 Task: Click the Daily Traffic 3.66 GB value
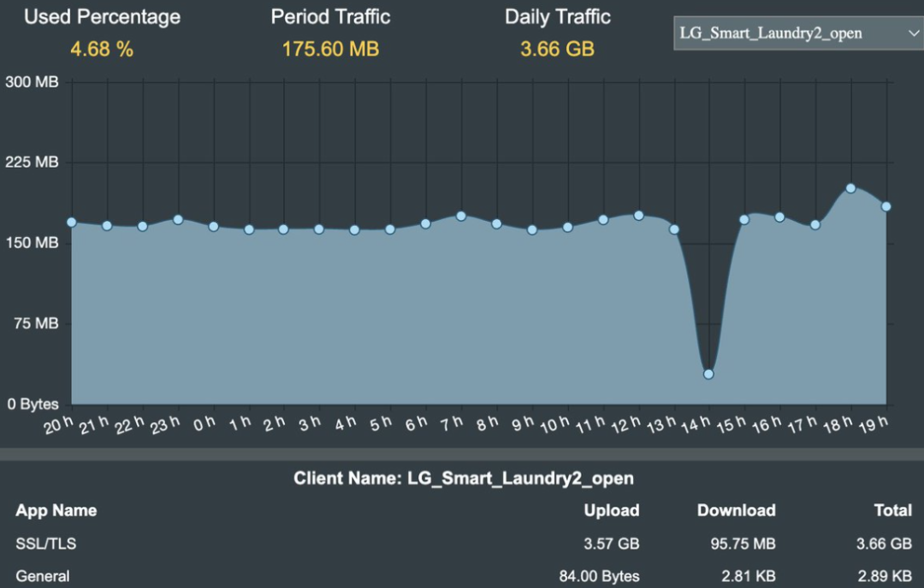(558, 49)
